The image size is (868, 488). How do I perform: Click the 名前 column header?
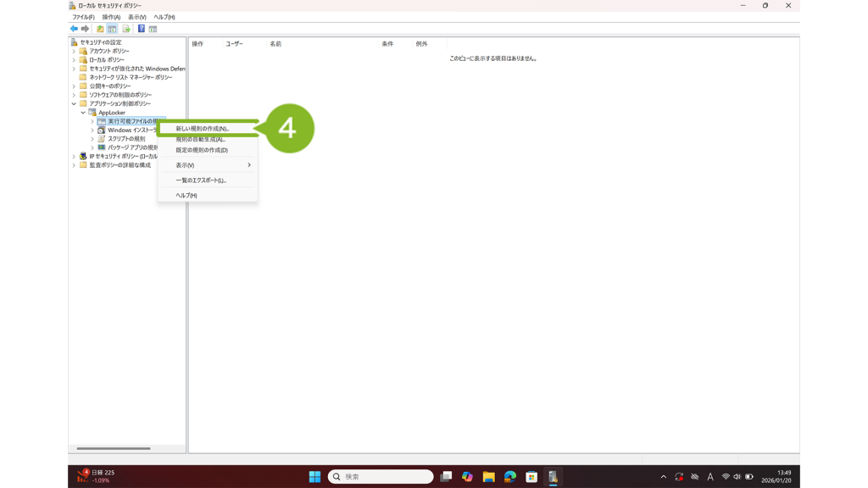pos(275,44)
